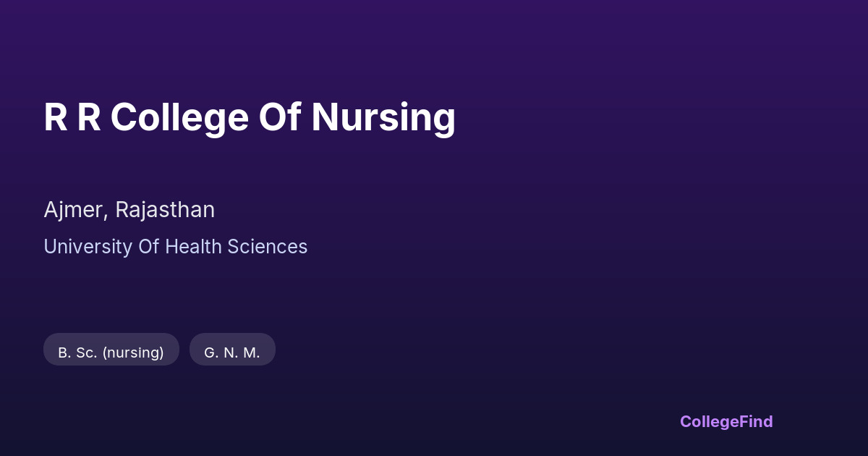Click the B. Sc. text inside the first tag

(77, 352)
